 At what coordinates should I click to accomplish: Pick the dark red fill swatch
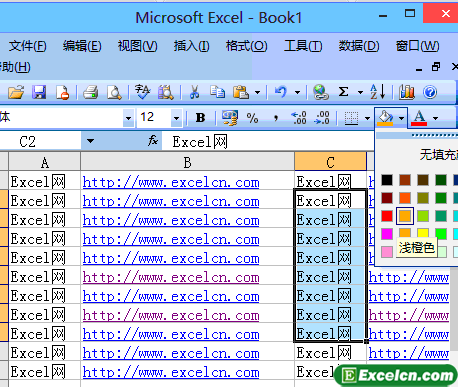tap(387, 198)
